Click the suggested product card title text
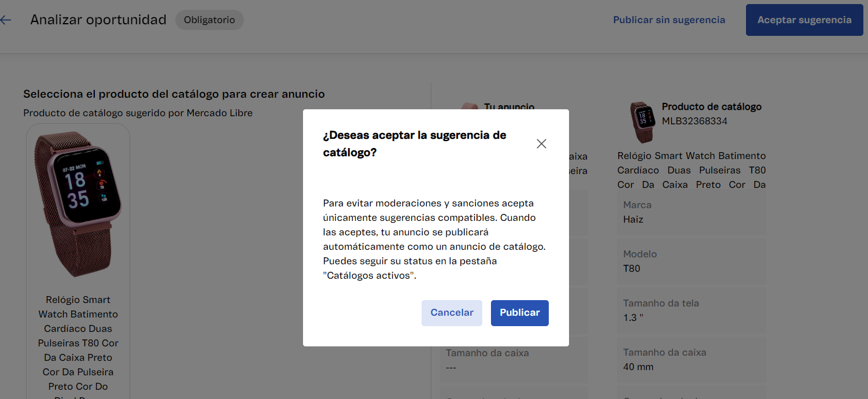This screenshot has width=868, height=399. click(78, 343)
